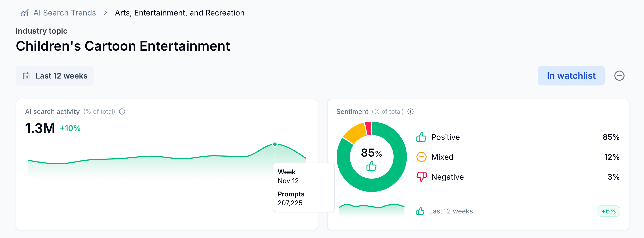Open the AI Search Trends breadcrumb link
Image resolution: width=644 pixels, height=238 pixels.
click(65, 13)
